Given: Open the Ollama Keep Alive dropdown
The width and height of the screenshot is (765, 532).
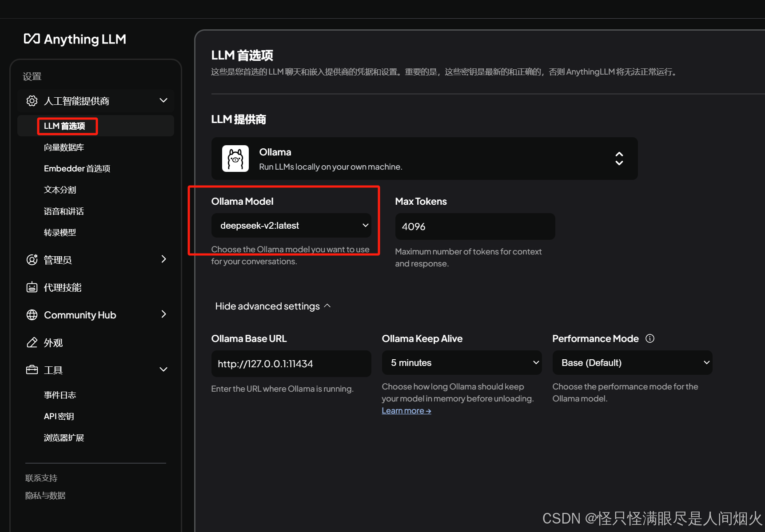Looking at the screenshot, I should (462, 363).
